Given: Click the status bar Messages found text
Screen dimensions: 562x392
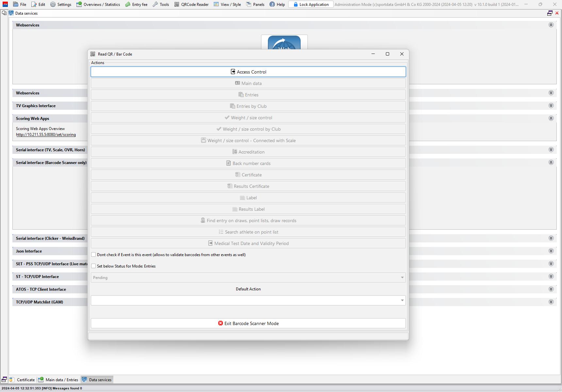Looking at the screenshot, I should (67, 388).
